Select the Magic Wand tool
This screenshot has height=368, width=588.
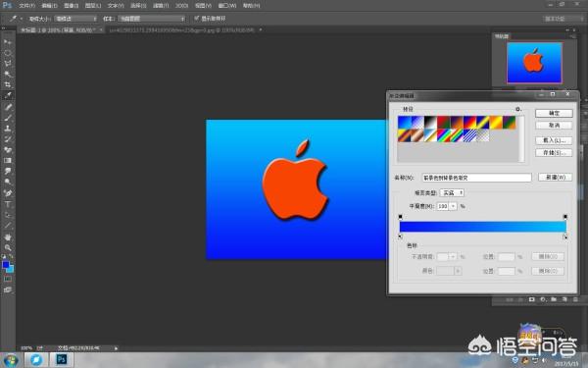[8, 74]
